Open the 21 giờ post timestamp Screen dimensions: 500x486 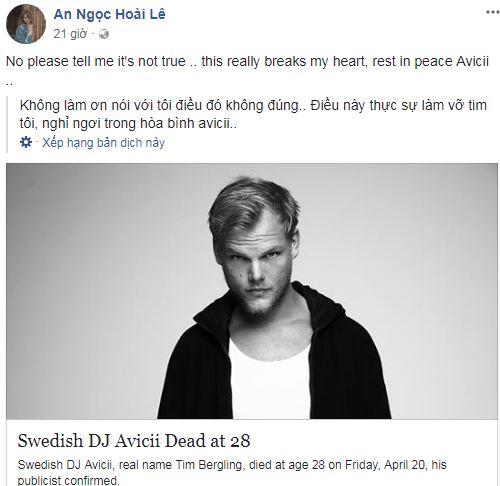coord(70,34)
